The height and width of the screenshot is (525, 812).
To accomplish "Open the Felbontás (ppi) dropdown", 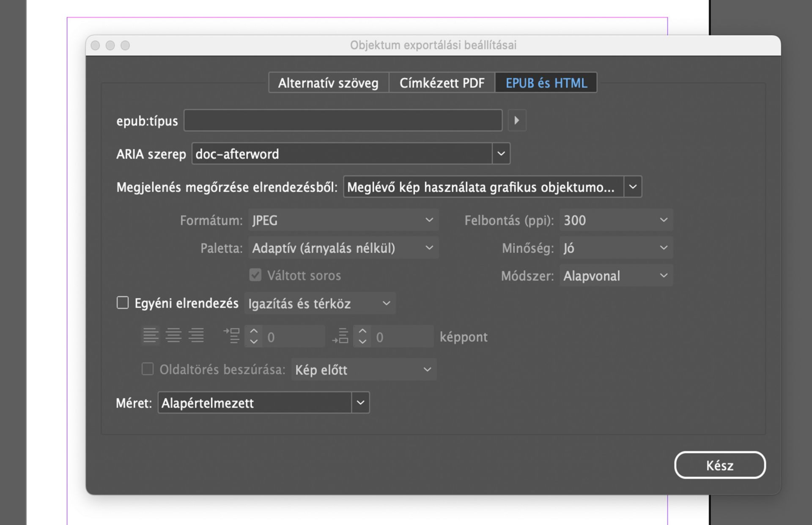I will (x=663, y=220).
